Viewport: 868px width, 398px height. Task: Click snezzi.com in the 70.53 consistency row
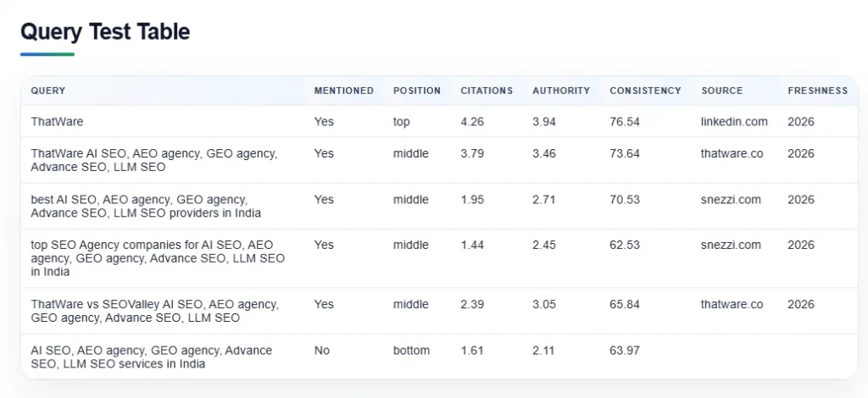point(732,200)
